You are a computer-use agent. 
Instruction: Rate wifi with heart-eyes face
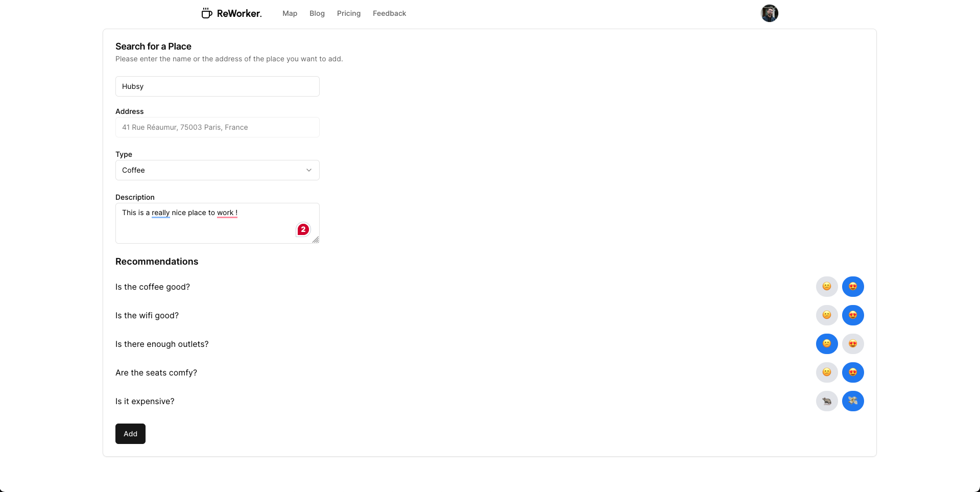coord(853,315)
